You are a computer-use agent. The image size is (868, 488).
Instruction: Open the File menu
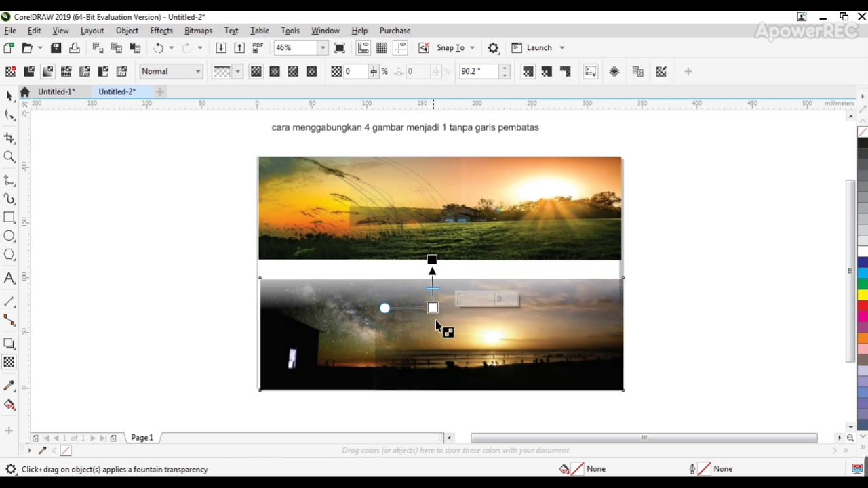(x=10, y=30)
